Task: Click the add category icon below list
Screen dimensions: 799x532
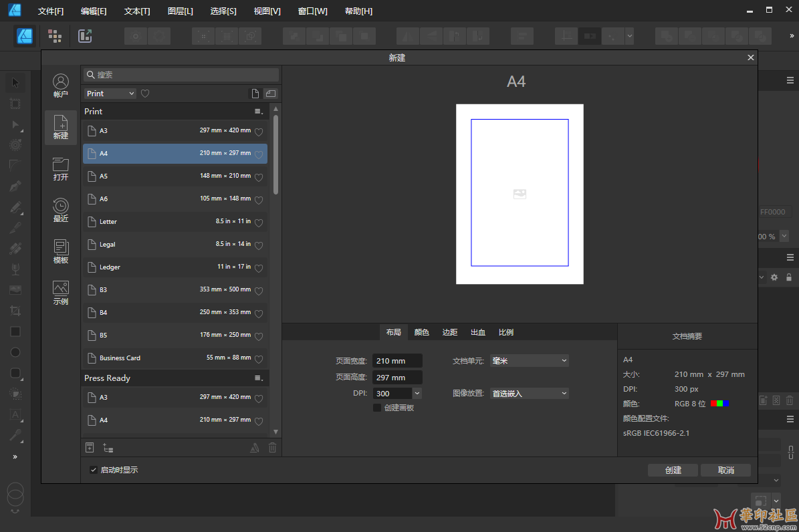Action: tap(108, 448)
